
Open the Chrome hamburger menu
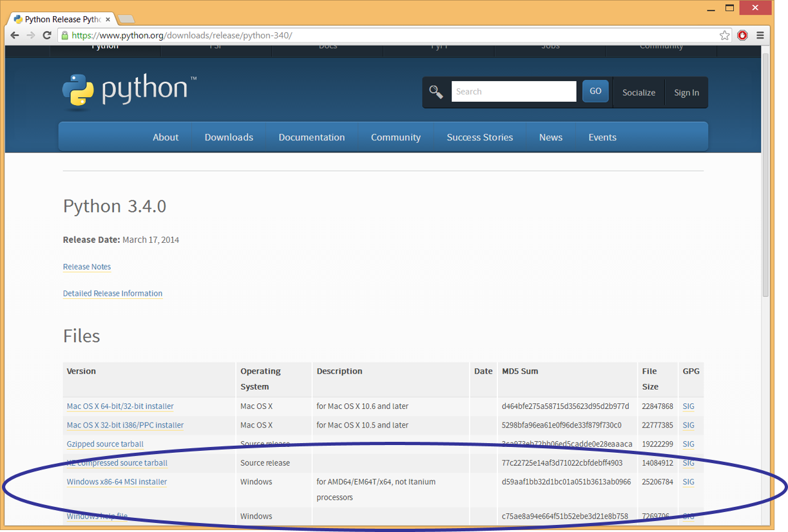pyautogui.click(x=760, y=35)
